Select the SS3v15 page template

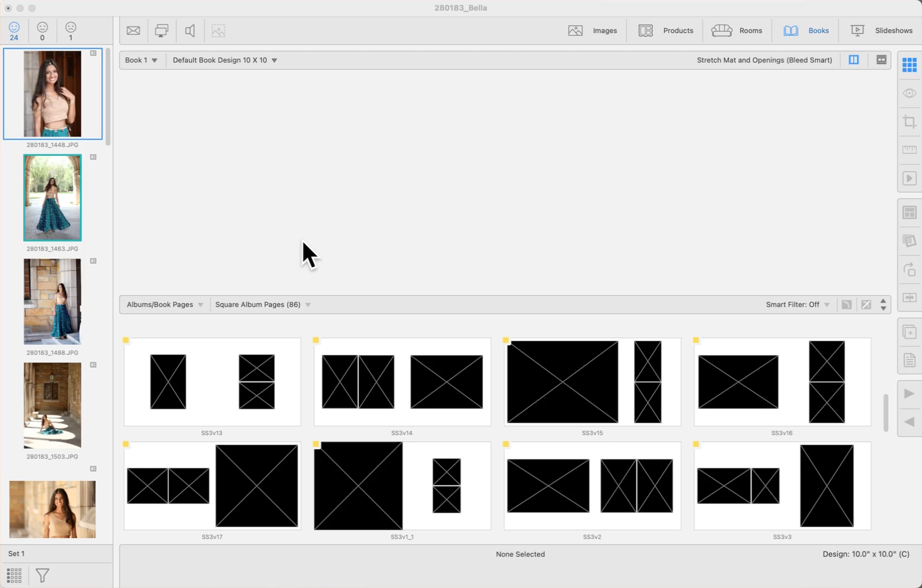592,382
